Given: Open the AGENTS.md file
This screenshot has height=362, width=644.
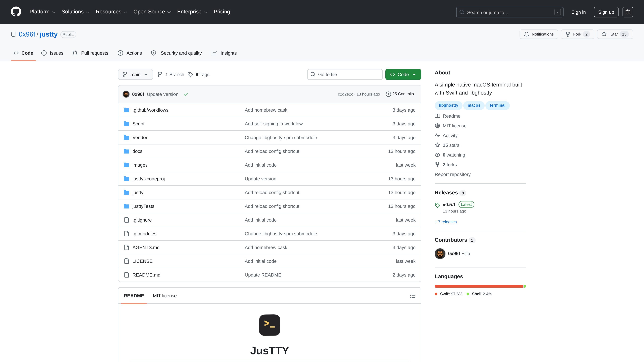Looking at the screenshot, I should (146, 247).
